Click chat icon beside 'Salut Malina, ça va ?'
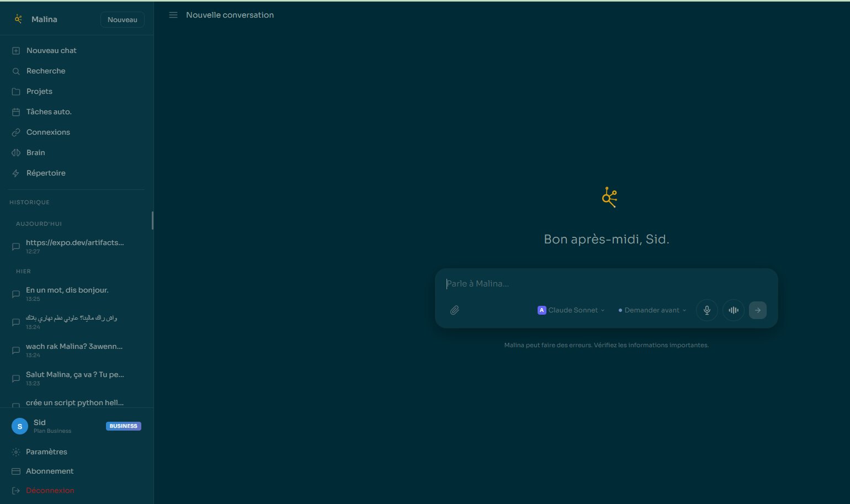 (x=16, y=379)
